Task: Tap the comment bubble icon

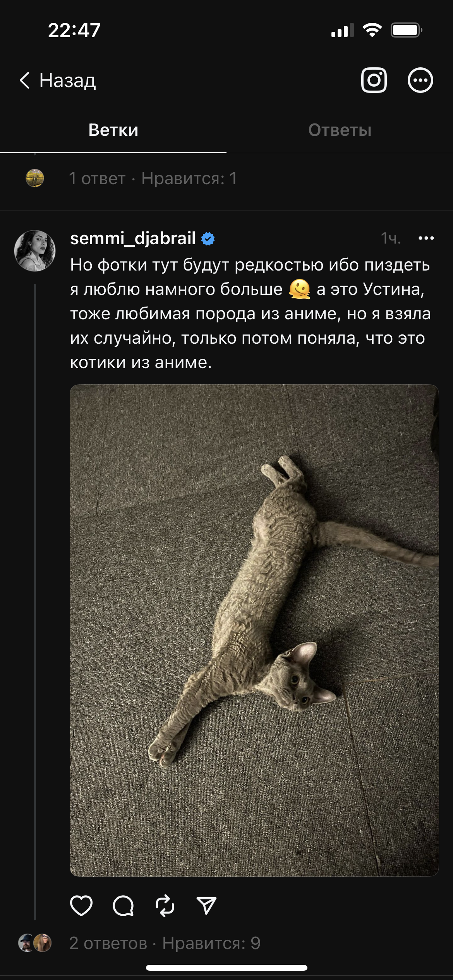Action: (x=123, y=906)
